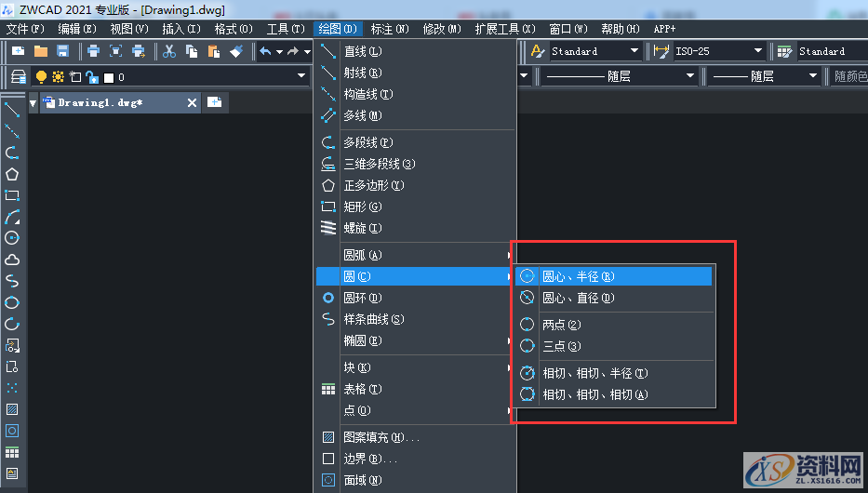Toggle layer 0 lock padlock icon
Image resolution: width=868 pixels, height=493 pixels.
point(92,77)
